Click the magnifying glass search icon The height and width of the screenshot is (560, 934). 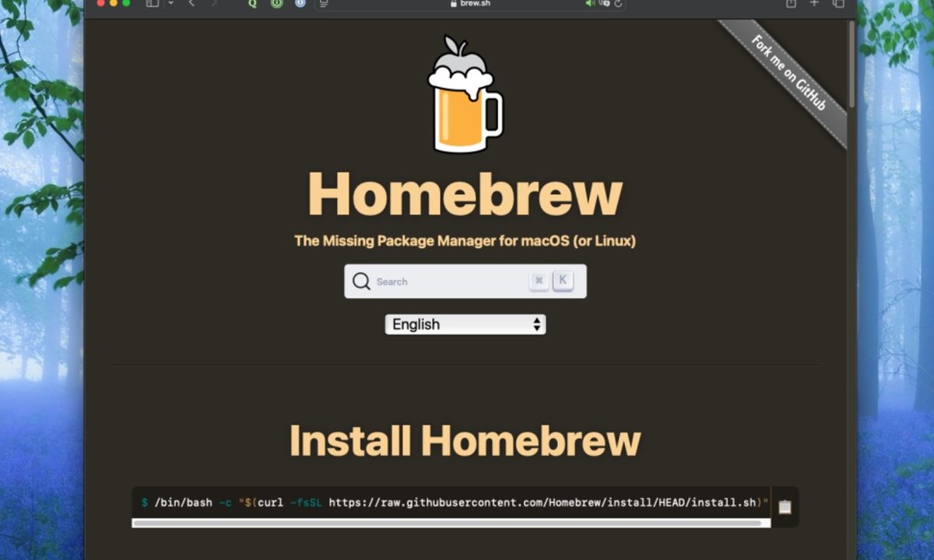pos(361,282)
